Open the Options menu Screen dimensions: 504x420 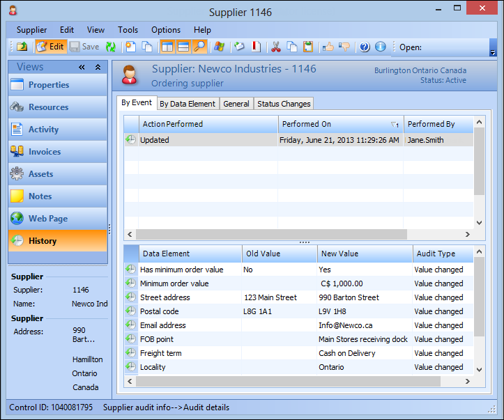(166, 30)
